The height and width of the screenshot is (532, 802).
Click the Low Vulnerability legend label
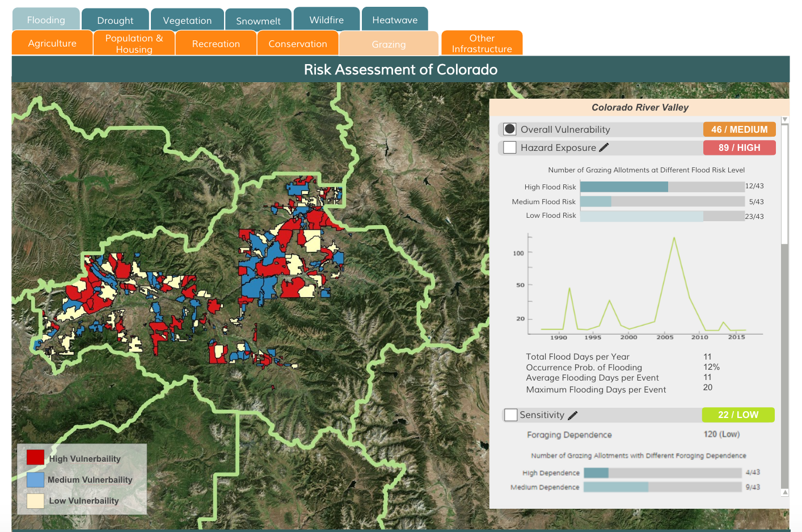(x=84, y=500)
